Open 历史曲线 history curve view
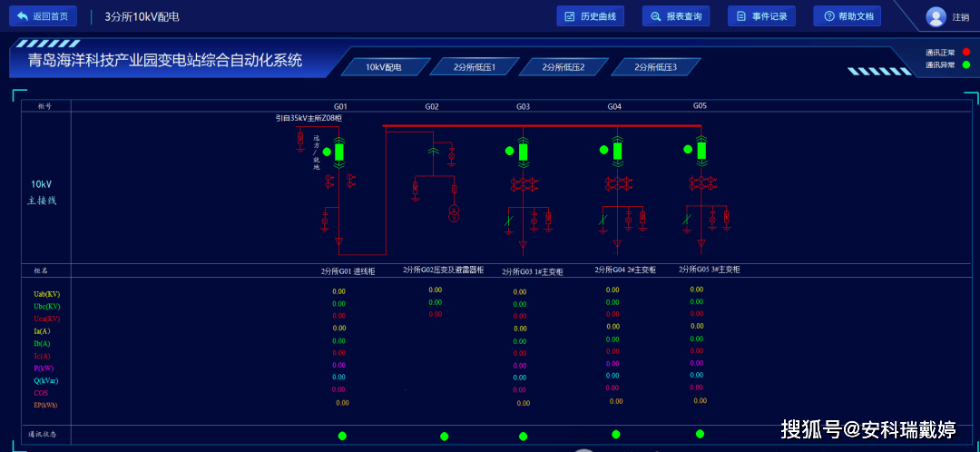The image size is (980, 452). (x=591, y=16)
